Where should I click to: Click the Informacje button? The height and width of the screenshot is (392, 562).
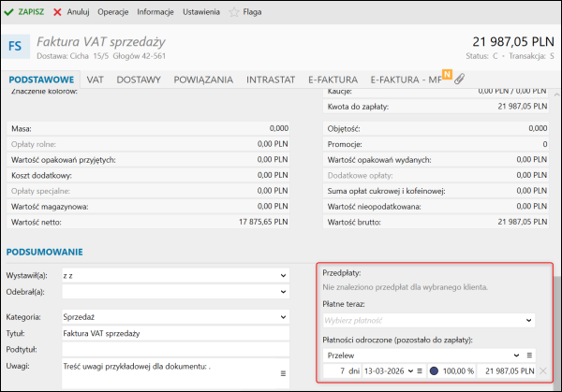155,13
